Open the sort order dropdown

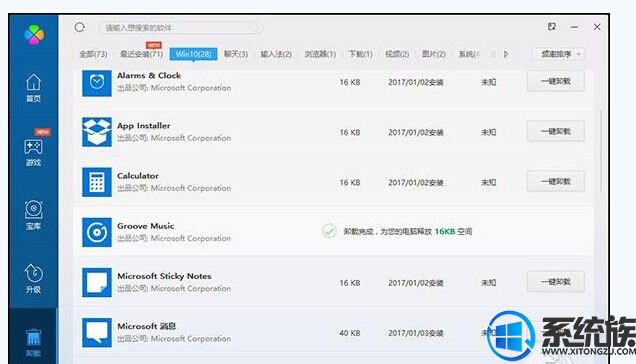pos(559,54)
